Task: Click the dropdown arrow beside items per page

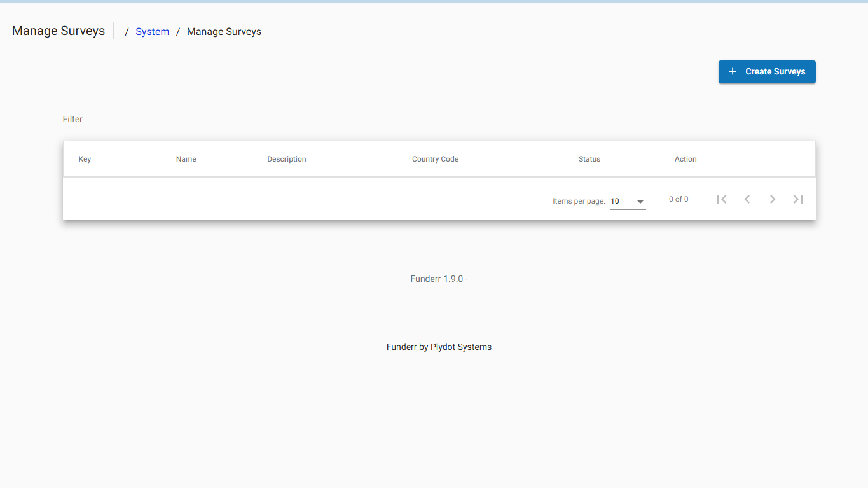Action: point(640,201)
